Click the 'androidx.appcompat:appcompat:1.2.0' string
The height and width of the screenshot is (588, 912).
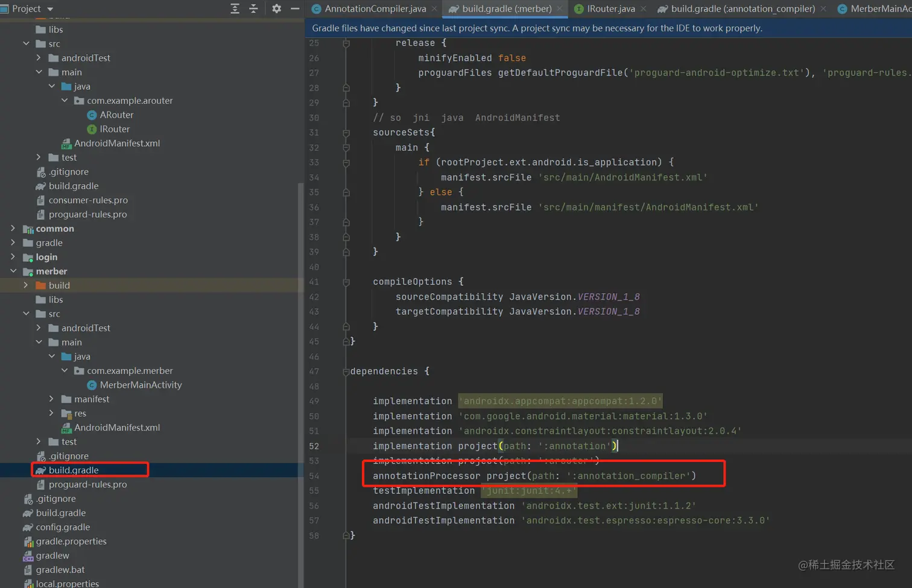click(x=560, y=401)
